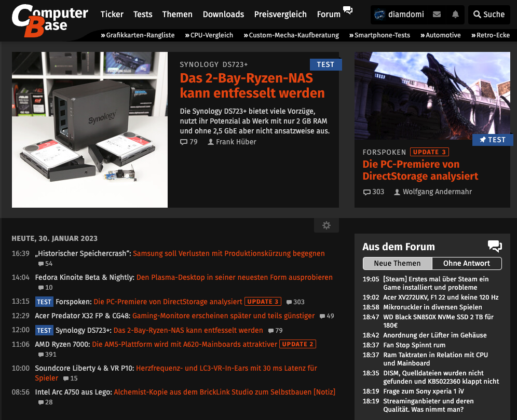This screenshot has width=517, height=420.
Task: Open forum thread Ram Taktraten in Relation
Action: (435, 359)
